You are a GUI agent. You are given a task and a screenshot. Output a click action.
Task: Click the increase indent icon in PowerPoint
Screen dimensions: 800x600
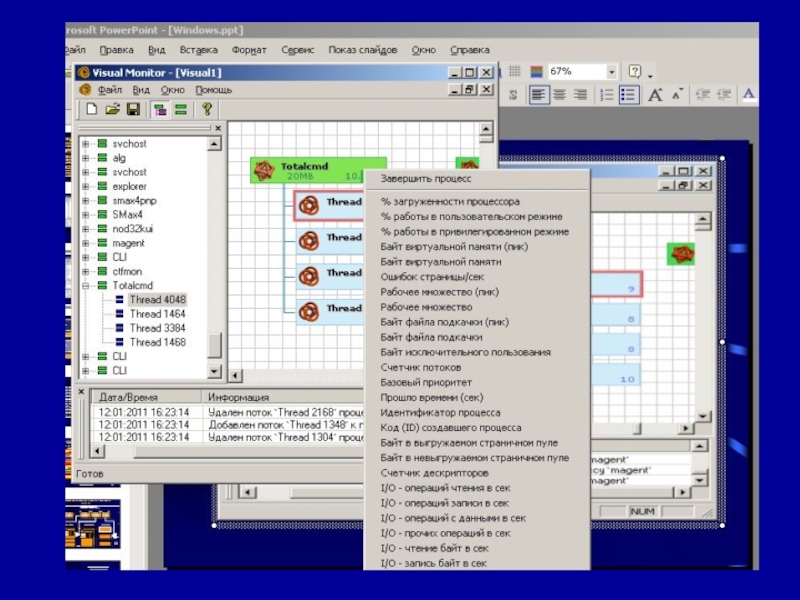(723, 94)
